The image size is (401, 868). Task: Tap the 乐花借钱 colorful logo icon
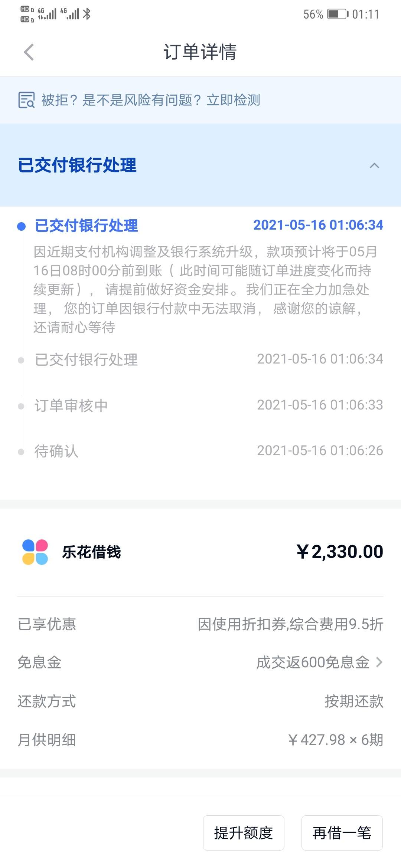click(x=35, y=552)
